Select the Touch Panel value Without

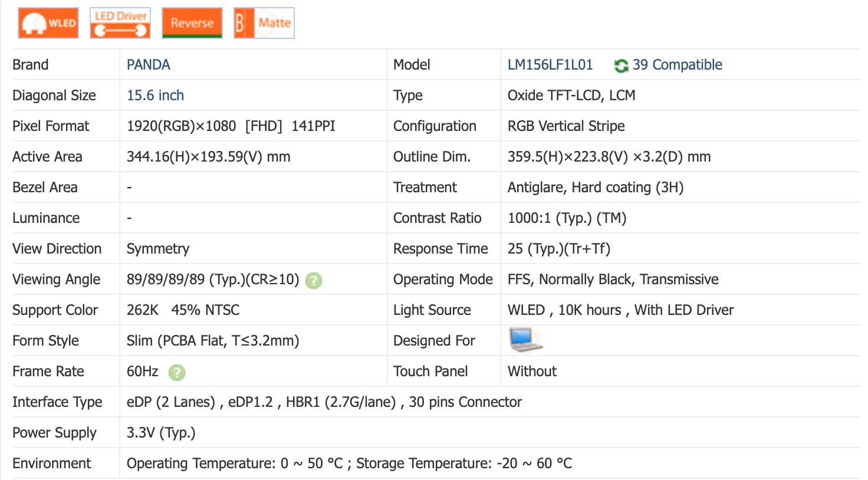(532, 371)
